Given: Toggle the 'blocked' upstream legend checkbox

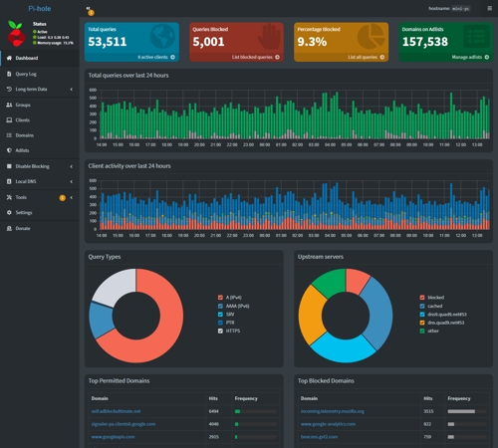Looking at the screenshot, I should click(x=422, y=298).
